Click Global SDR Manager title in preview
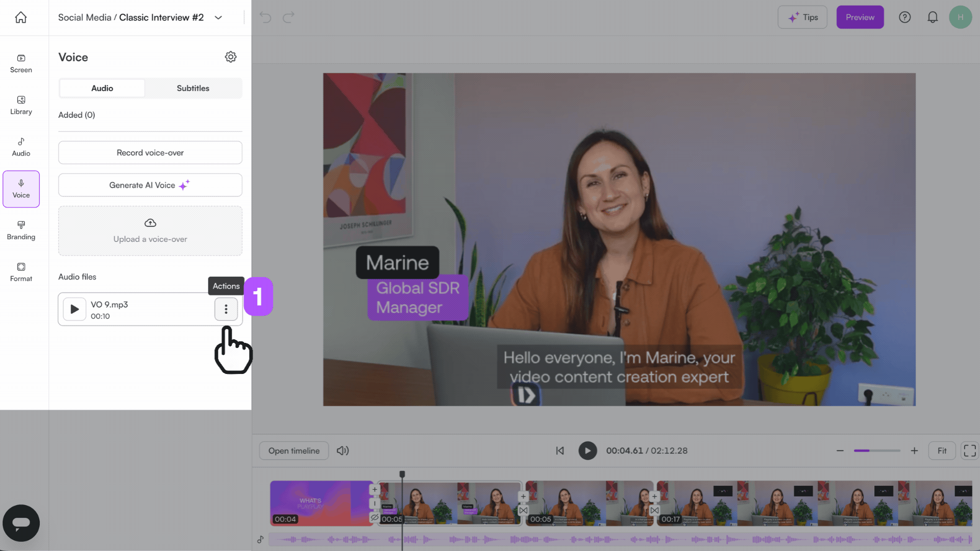The width and height of the screenshot is (980, 551). point(418,298)
